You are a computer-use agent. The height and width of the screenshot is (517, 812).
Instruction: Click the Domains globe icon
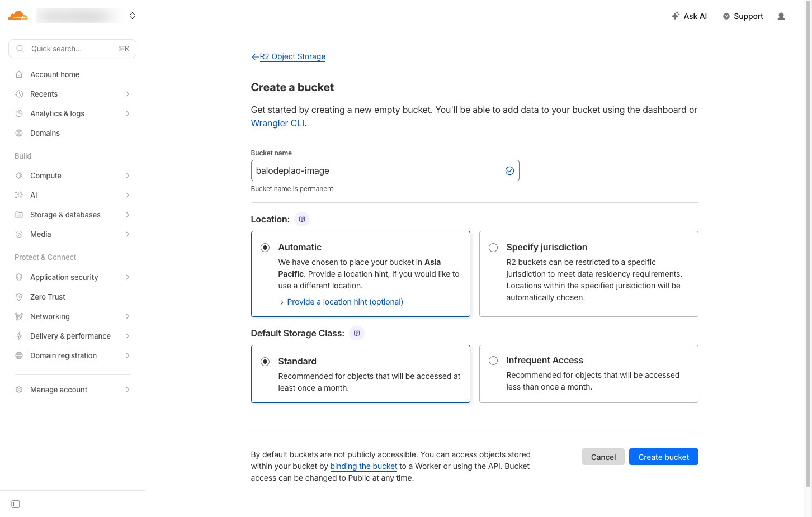tap(19, 133)
